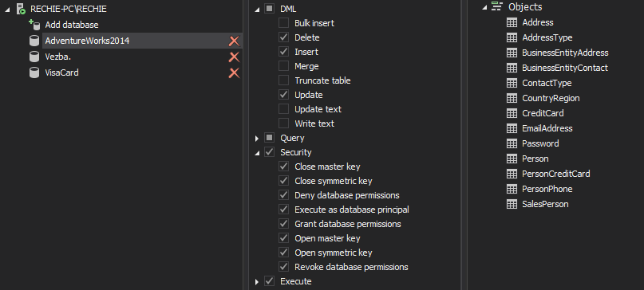Select the SalesPerson table name

(545, 204)
